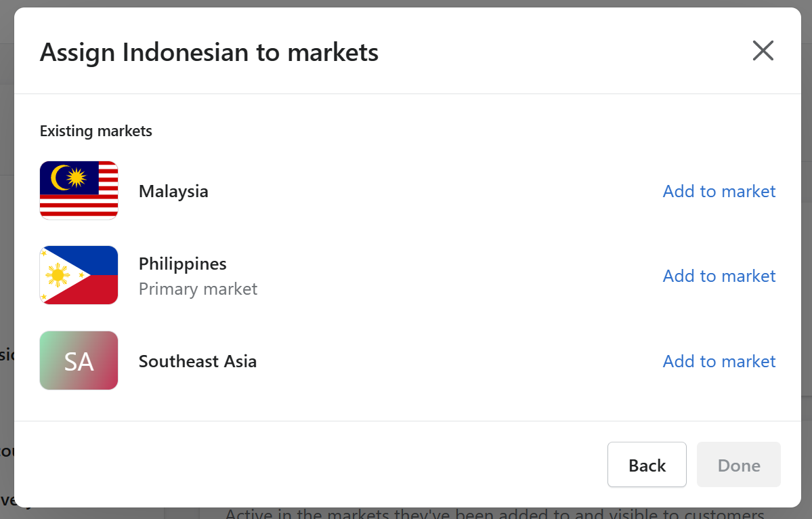
Task: Click the Assign Indonesian to markets title
Action: [209, 52]
